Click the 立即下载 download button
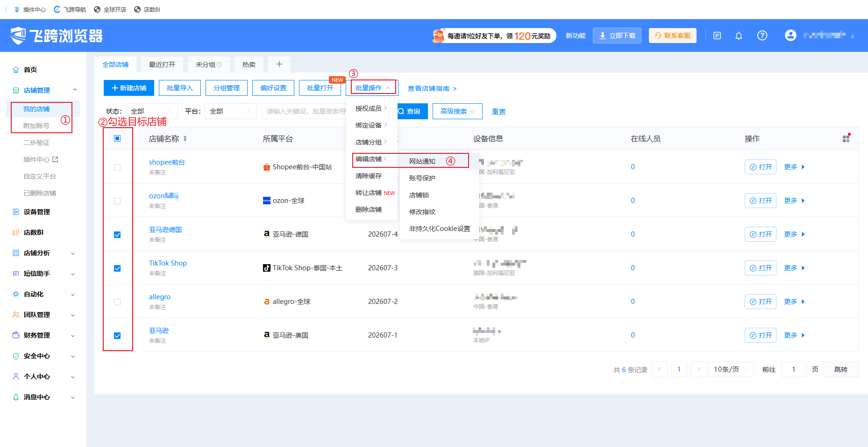The height and width of the screenshot is (447, 868). (x=617, y=36)
